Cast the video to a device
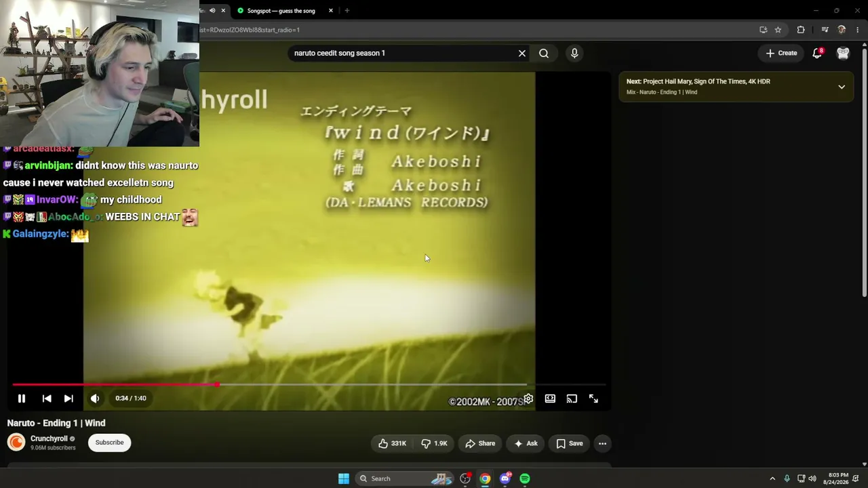868x488 pixels. click(x=572, y=399)
